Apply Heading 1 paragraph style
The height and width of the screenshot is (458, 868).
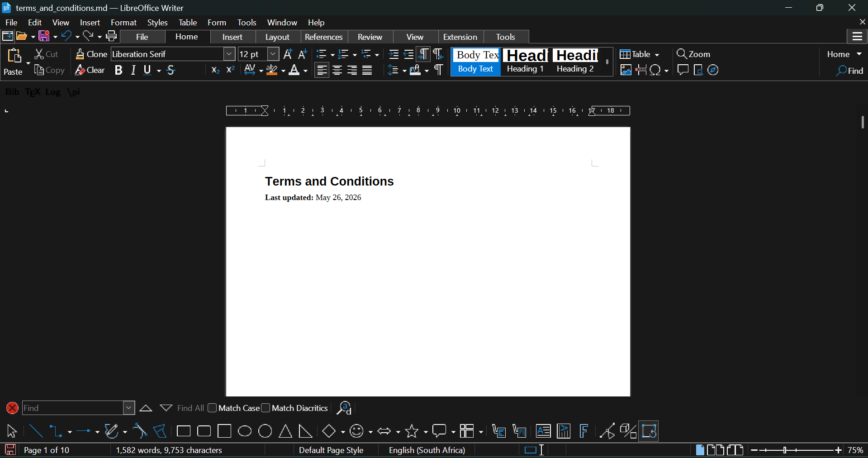click(525, 61)
